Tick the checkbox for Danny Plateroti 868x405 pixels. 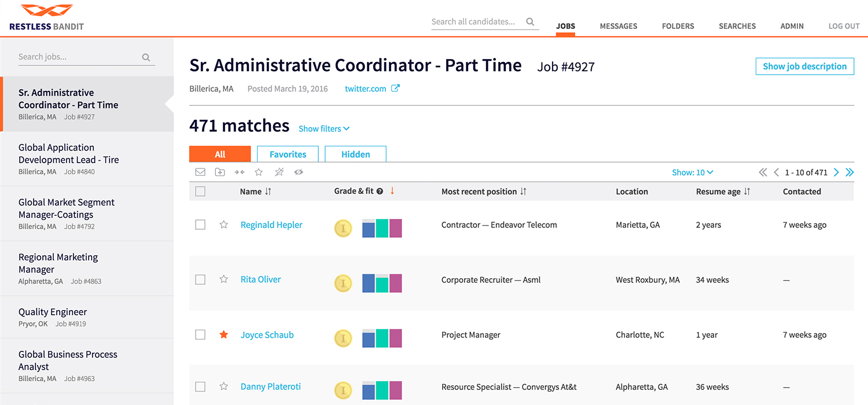click(200, 386)
